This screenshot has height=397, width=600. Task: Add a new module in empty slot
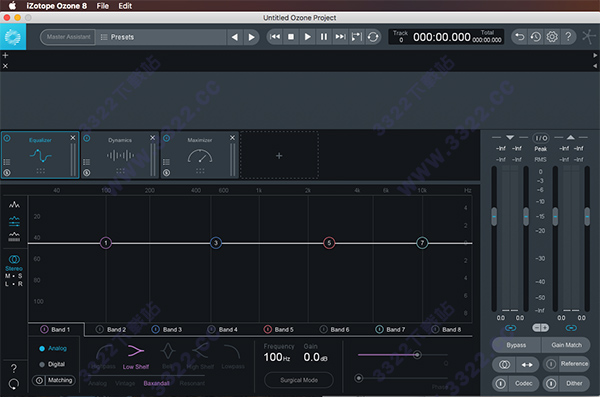coord(279,155)
